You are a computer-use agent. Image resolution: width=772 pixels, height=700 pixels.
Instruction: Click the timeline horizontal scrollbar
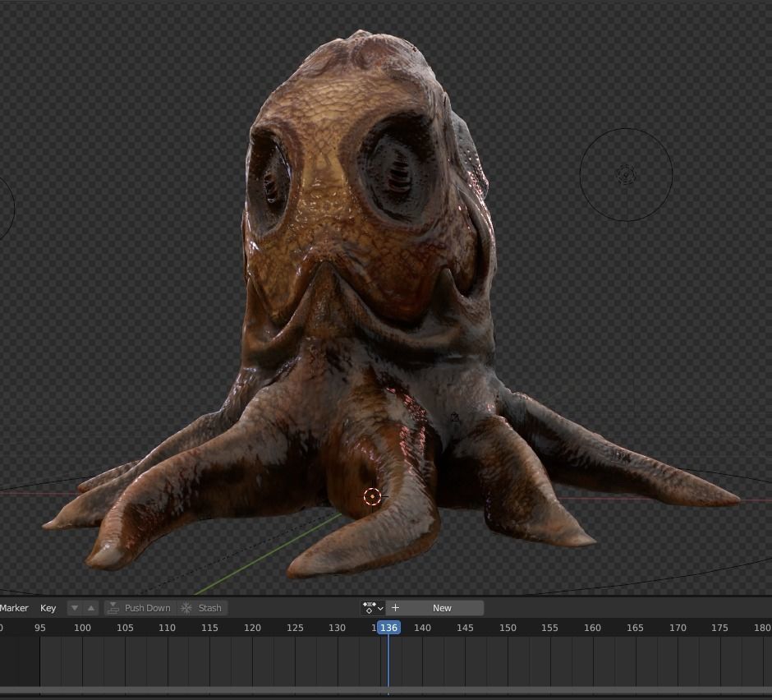tap(386, 691)
